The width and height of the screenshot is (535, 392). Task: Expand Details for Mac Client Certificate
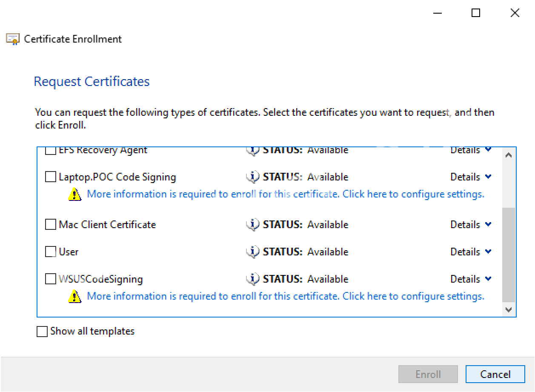(471, 224)
